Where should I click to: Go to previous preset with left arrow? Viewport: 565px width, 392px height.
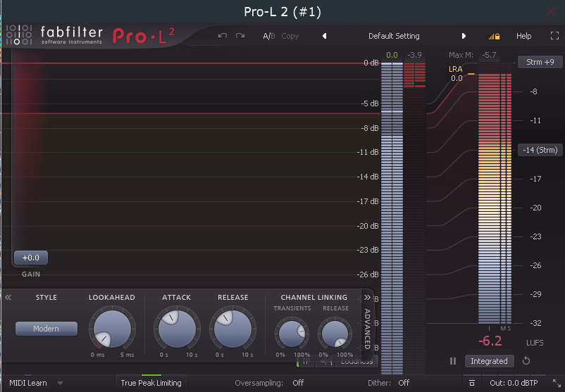pos(324,36)
